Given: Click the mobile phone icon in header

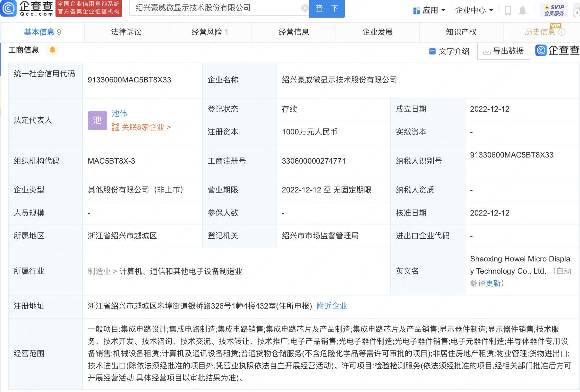Looking at the screenshot, I should [x=507, y=11].
